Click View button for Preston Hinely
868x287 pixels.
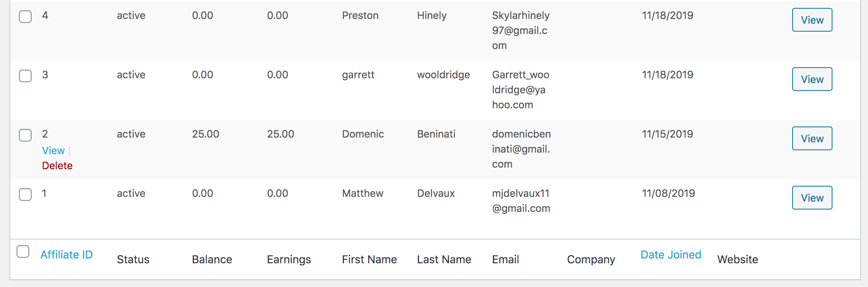(812, 20)
